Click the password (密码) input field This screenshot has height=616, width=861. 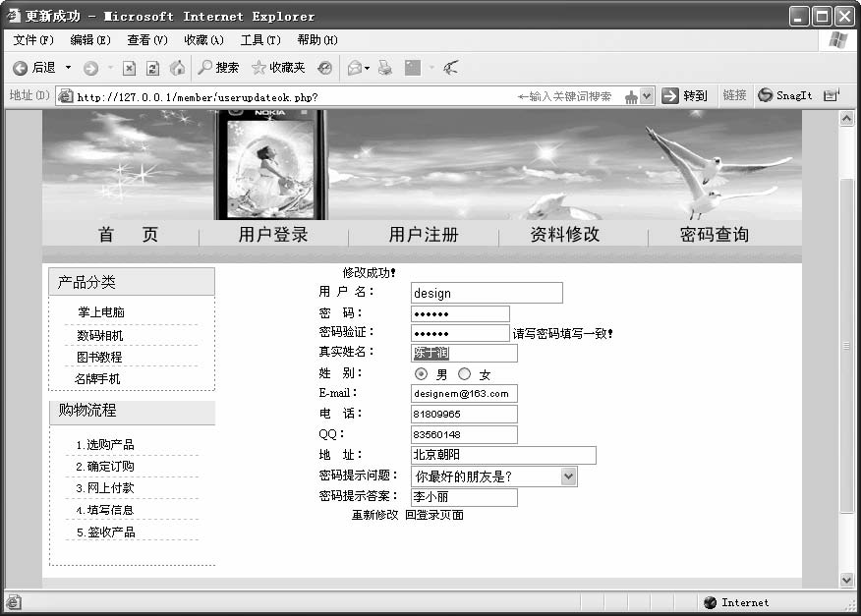pyautogui.click(x=460, y=313)
